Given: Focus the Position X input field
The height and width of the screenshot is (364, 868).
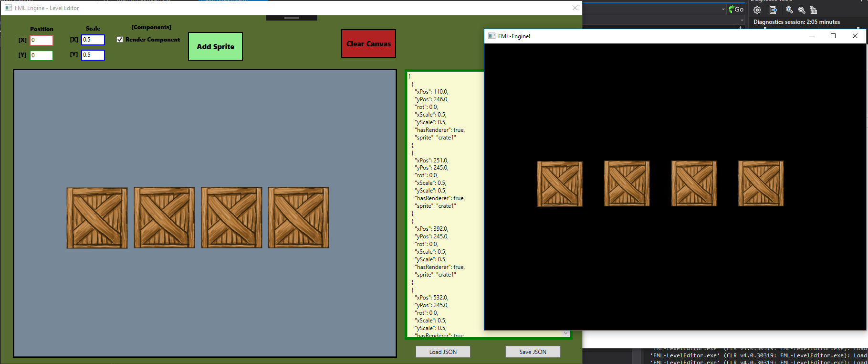Looking at the screenshot, I should point(42,40).
